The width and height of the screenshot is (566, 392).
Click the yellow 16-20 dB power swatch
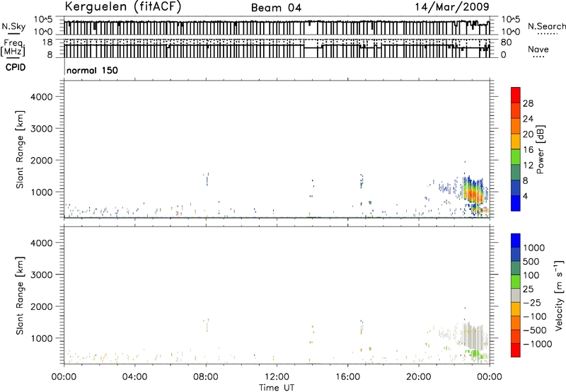pos(516,141)
